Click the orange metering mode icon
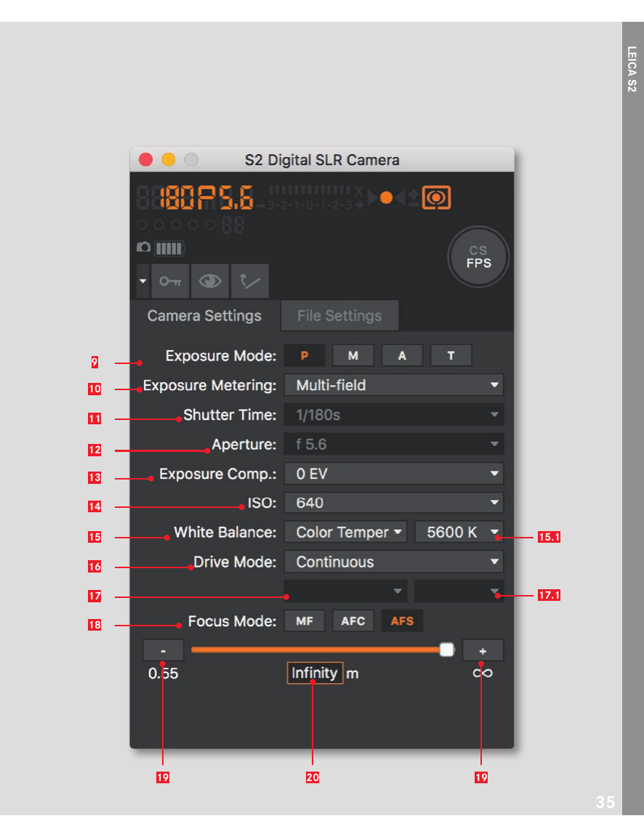 pyautogui.click(x=436, y=198)
